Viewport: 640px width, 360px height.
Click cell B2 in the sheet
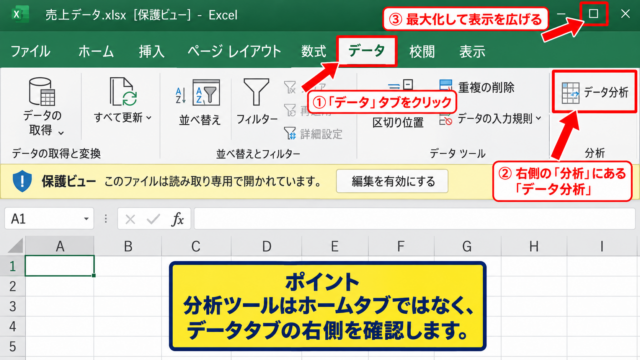click(128, 286)
